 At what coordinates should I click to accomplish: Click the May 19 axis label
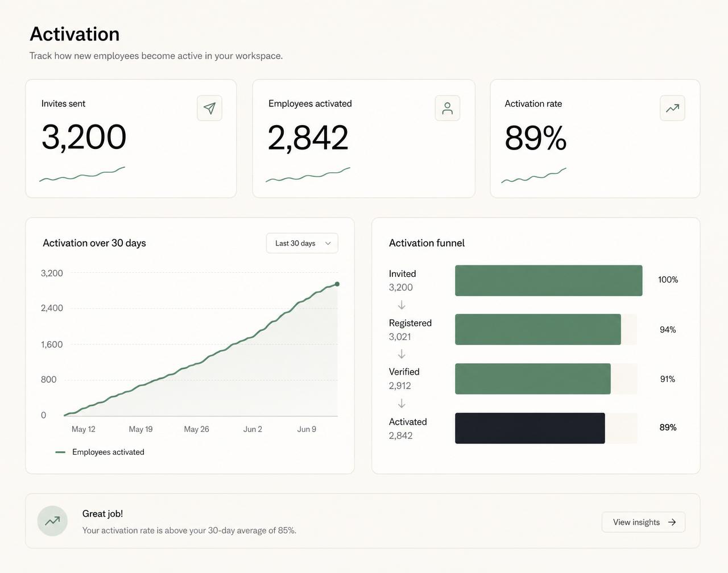[x=141, y=429]
